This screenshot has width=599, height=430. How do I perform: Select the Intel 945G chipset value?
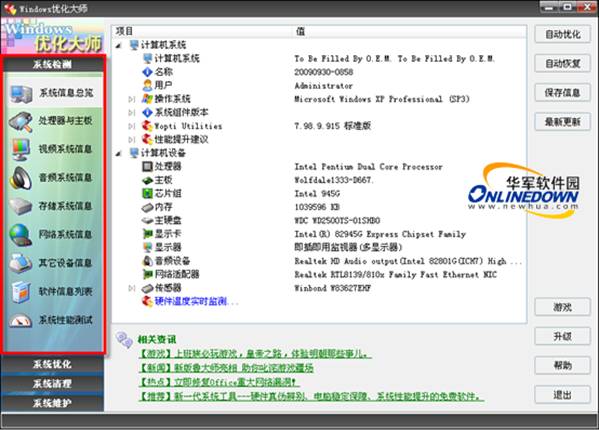tap(317, 194)
